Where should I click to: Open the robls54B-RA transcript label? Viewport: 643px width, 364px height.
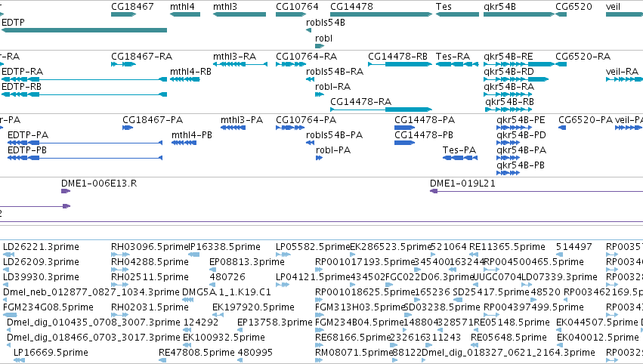click(335, 71)
